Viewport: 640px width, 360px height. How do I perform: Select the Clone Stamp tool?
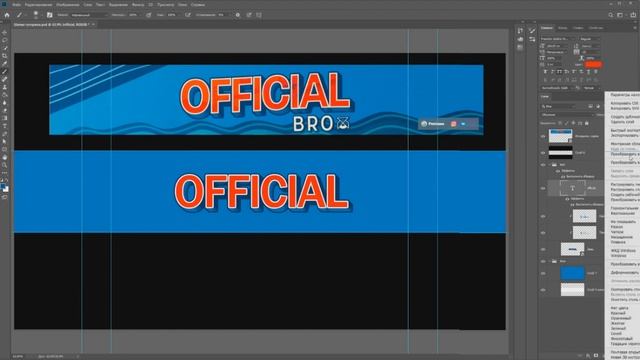click(x=4, y=87)
